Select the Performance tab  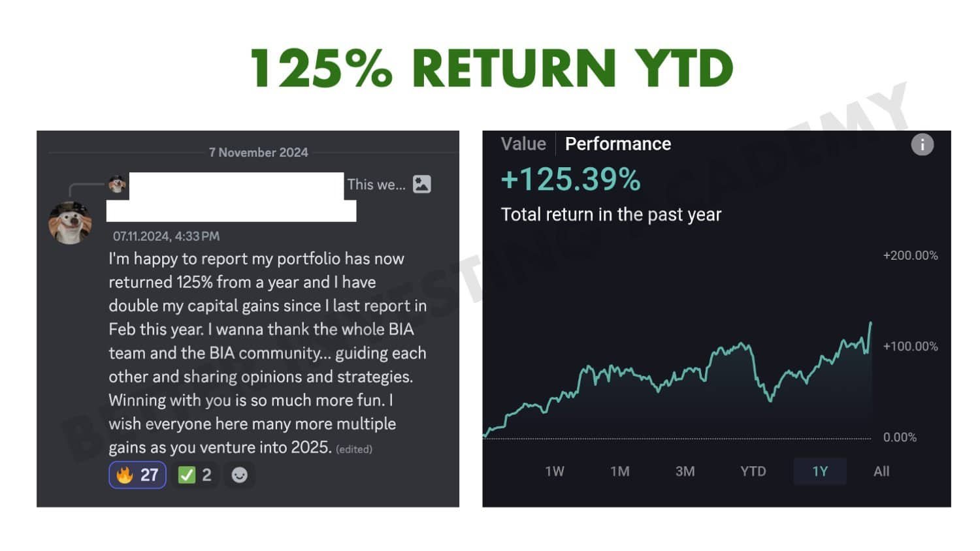(617, 144)
